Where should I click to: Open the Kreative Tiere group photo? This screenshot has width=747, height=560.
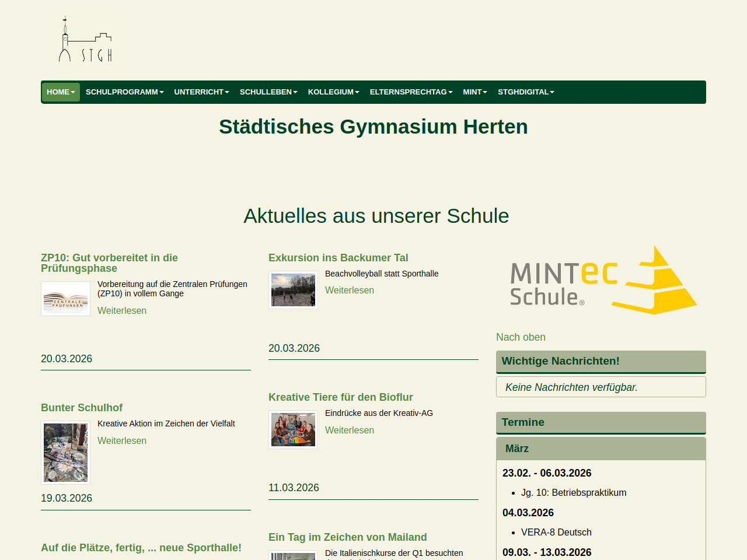[x=293, y=429]
